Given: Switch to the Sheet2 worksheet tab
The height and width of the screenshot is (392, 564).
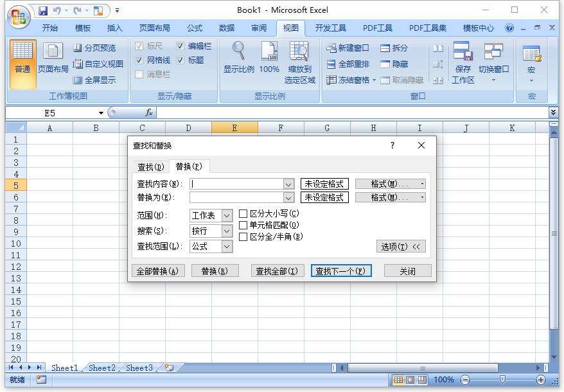Looking at the screenshot, I should click(101, 368).
